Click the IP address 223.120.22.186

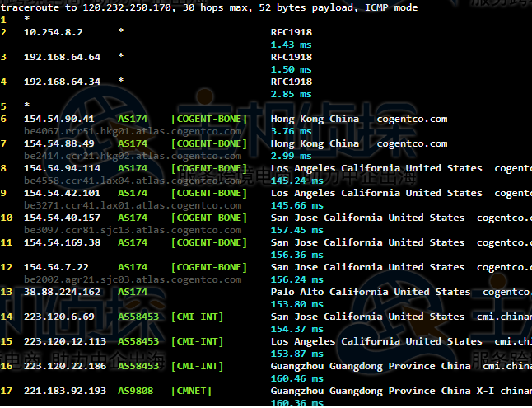pos(65,366)
